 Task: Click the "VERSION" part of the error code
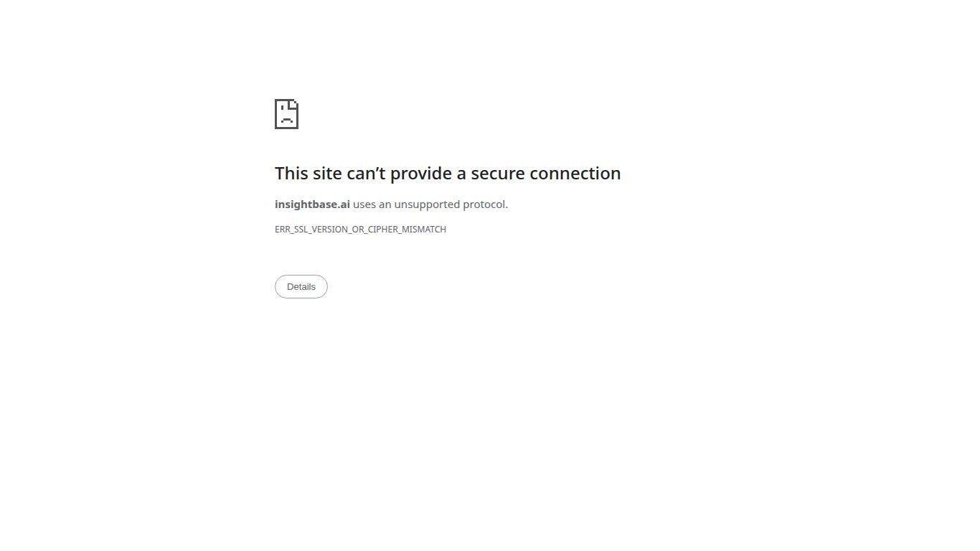pos(329,229)
